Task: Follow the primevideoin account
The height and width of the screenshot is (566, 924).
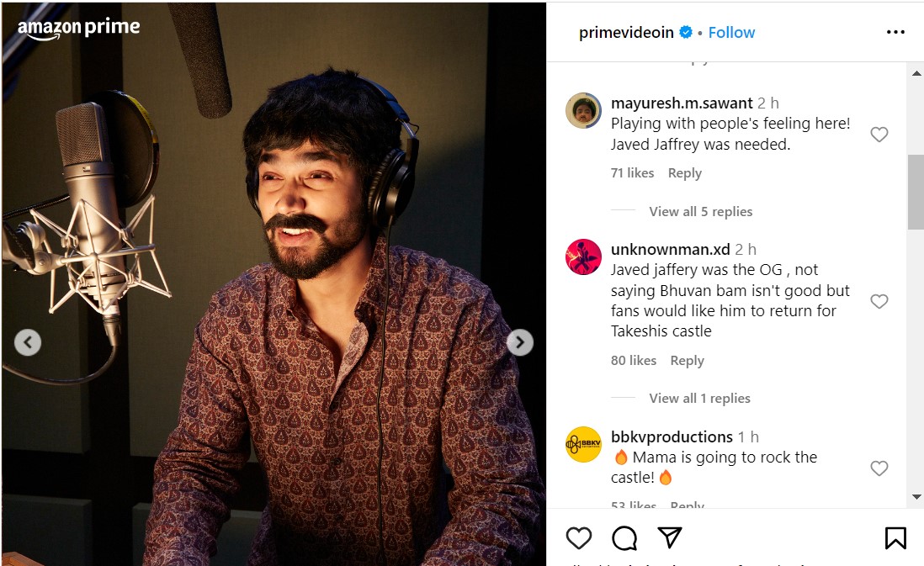Action: (x=731, y=33)
